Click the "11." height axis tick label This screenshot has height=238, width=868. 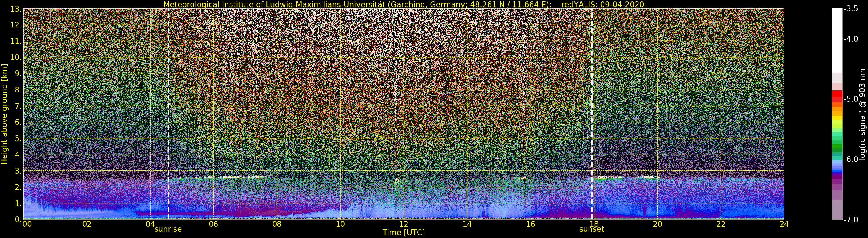16,41
